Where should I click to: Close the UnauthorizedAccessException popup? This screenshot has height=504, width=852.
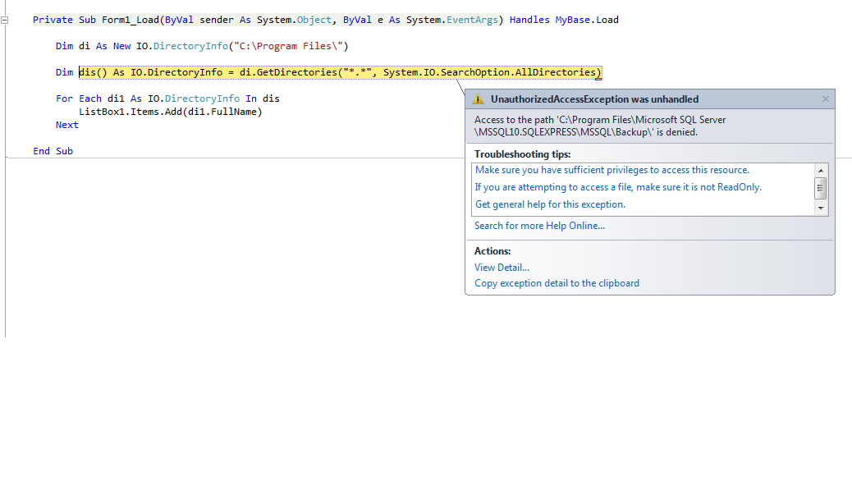[x=825, y=99]
